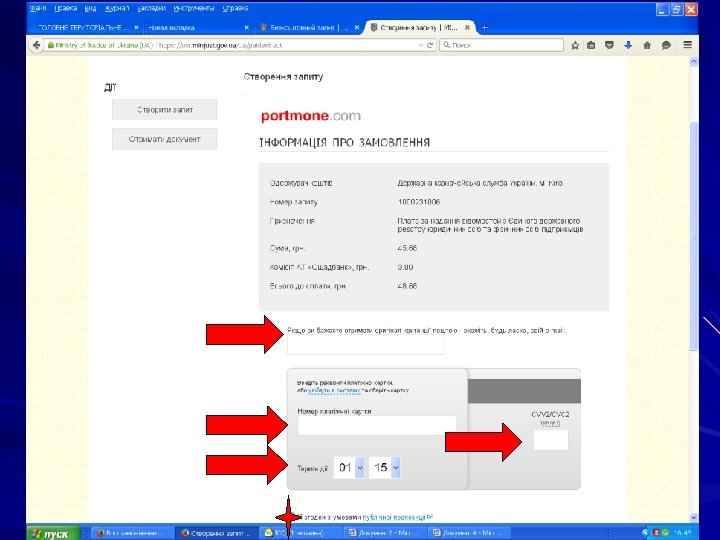Open the Справка menu
This screenshot has height=540, width=720.
[x=235, y=8]
